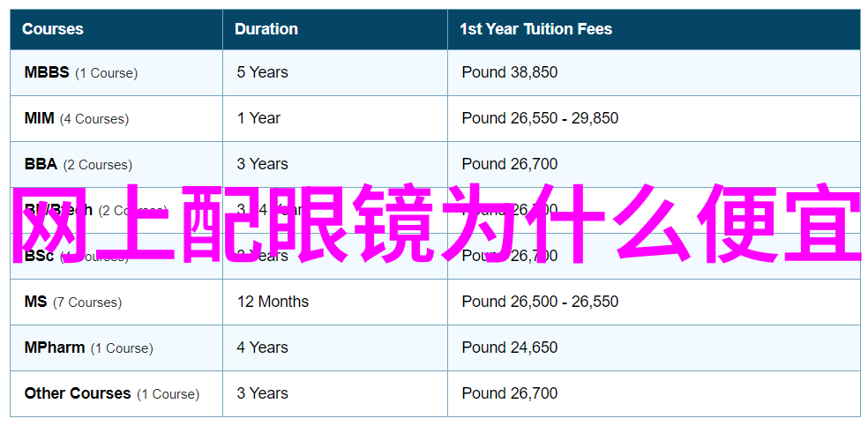Click the (7 Courses) count beside MS
Image resolution: width=868 pixels, height=426 pixels.
click(x=87, y=303)
